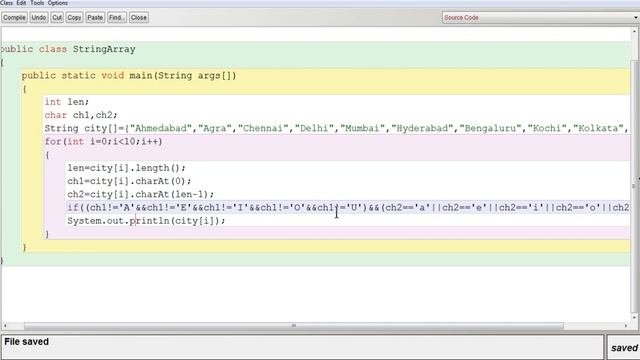Click the "Ahmedabad" string in city array
Screen dimensions: 640x360
161,128
